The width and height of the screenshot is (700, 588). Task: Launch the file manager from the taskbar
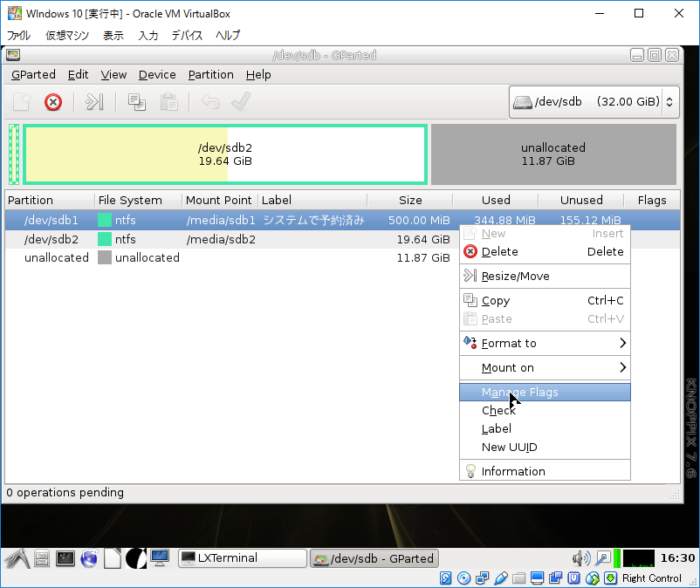click(42, 558)
